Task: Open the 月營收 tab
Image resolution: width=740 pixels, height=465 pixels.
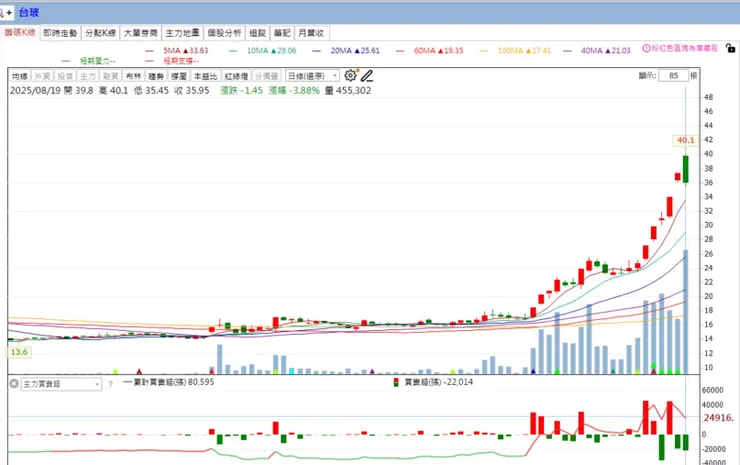Action: (311, 33)
